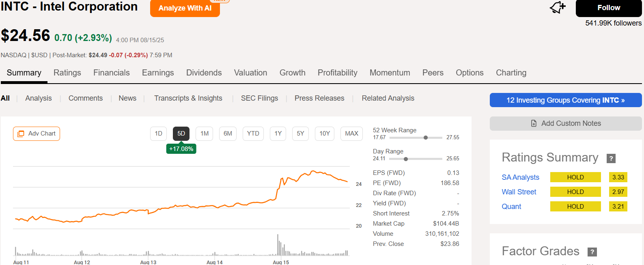Click the Volume 310,161,102 value
This screenshot has height=265, width=644.
tap(442, 234)
